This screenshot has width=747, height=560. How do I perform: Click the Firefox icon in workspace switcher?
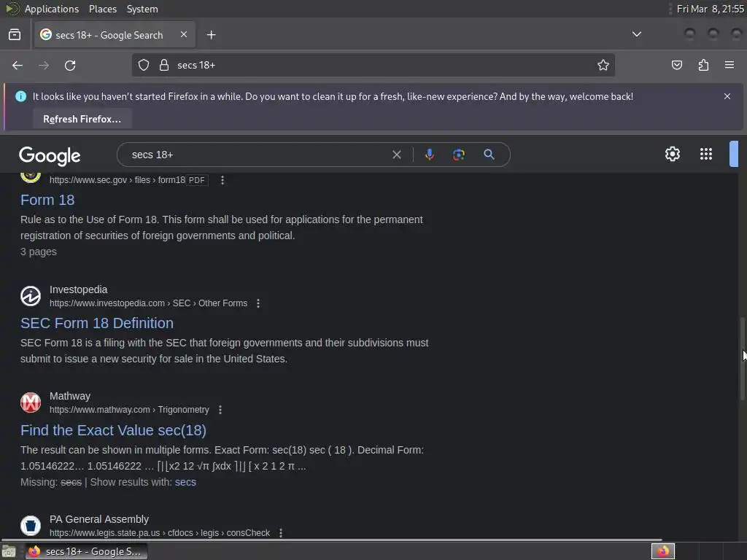click(662, 552)
